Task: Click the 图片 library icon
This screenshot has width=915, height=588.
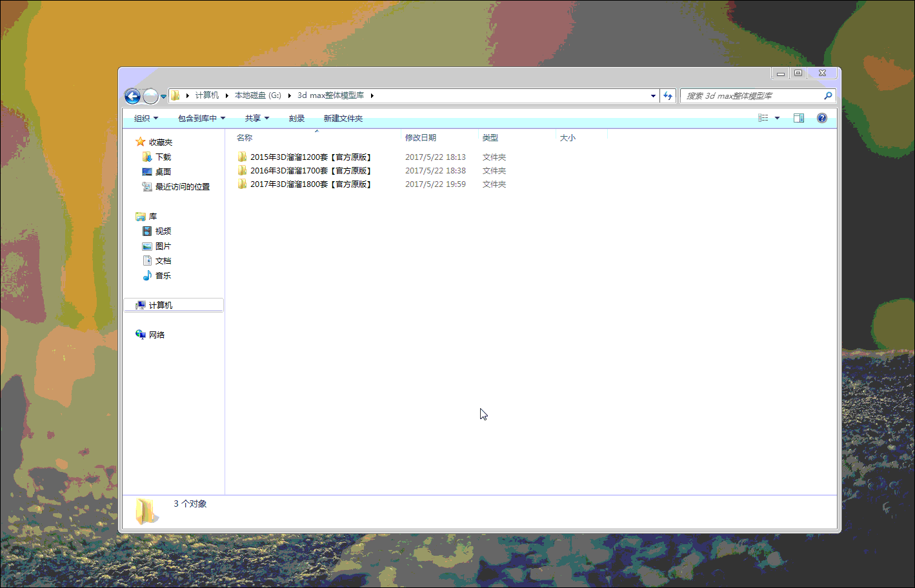Action: click(x=147, y=246)
